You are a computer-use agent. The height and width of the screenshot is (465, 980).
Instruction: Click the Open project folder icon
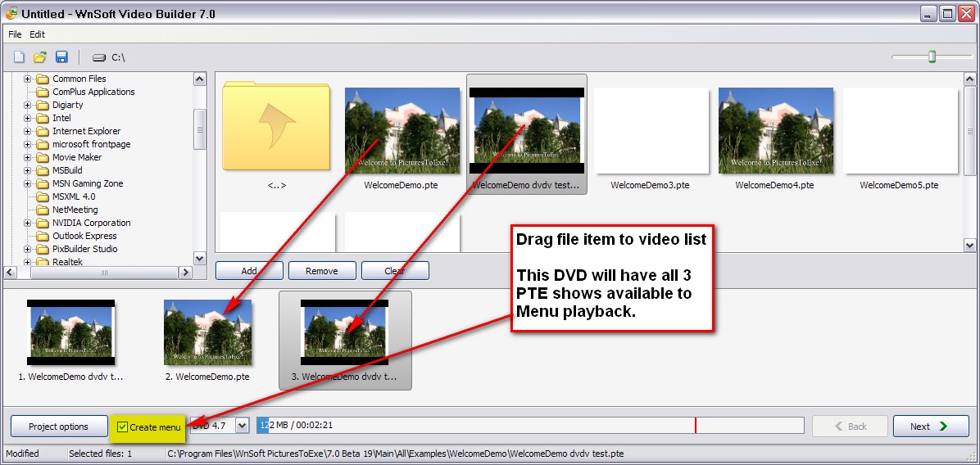(39, 57)
